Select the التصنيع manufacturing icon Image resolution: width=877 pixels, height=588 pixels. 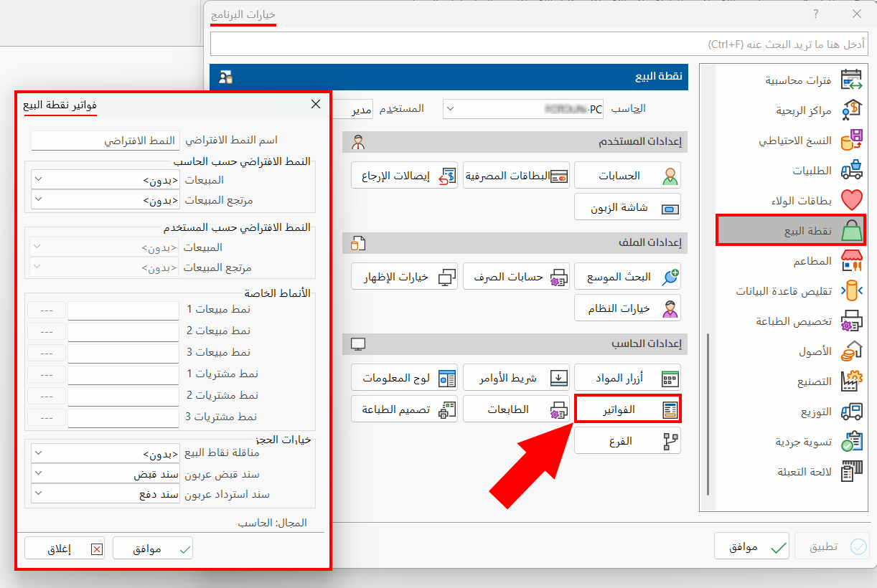point(853,381)
